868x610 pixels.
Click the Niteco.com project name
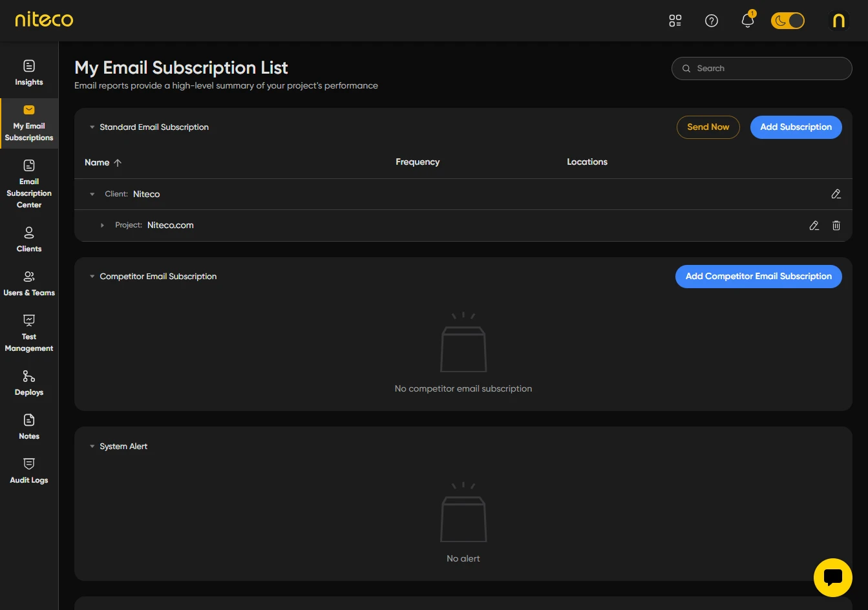coord(171,226)
